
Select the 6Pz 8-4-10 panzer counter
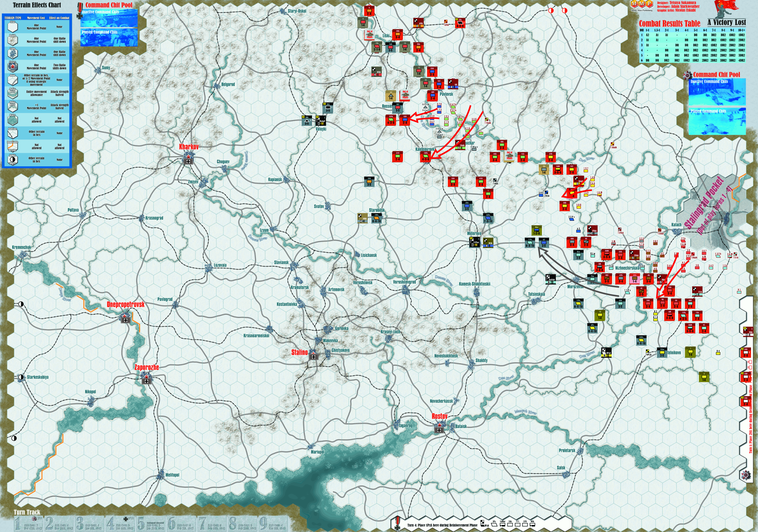(x=592, y=328)
